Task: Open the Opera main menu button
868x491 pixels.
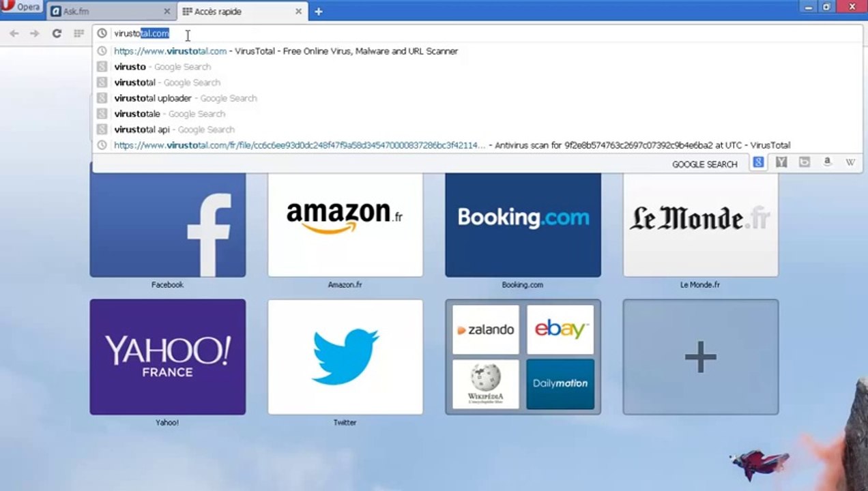Action: pos(20,8)
